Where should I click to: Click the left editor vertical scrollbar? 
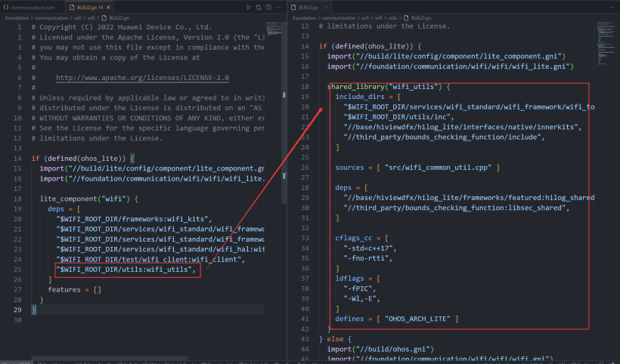click(x=284, y=113)
